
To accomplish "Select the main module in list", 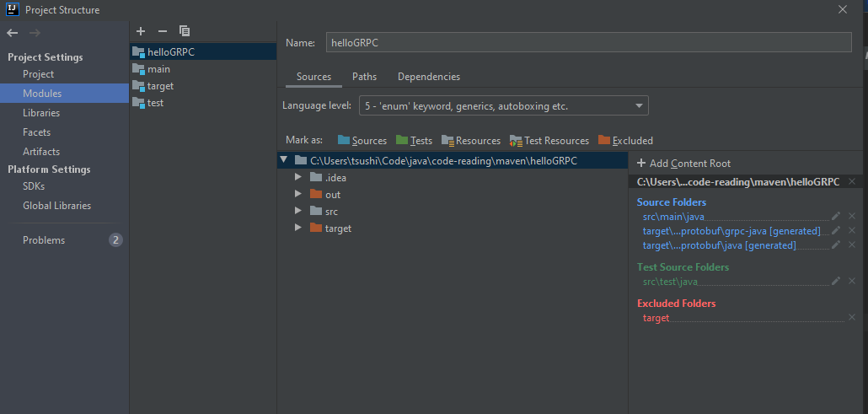I will (203, 69).
